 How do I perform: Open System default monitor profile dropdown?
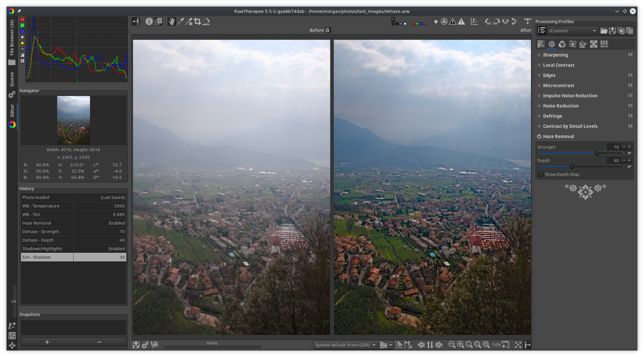coord(345,345)
